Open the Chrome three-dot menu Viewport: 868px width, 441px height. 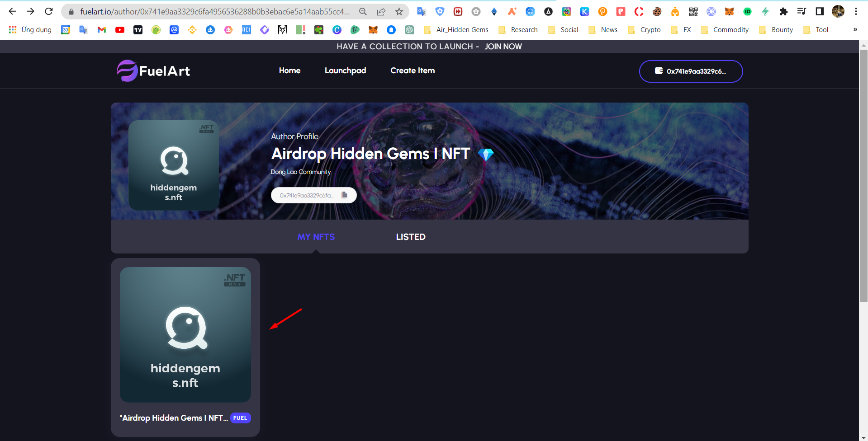856,12
